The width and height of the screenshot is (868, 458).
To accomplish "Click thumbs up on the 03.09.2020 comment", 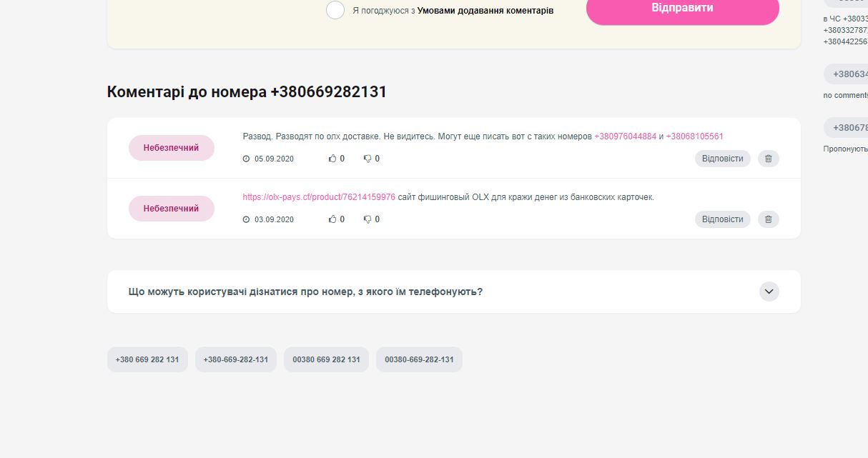I will [x=332, y=219].
